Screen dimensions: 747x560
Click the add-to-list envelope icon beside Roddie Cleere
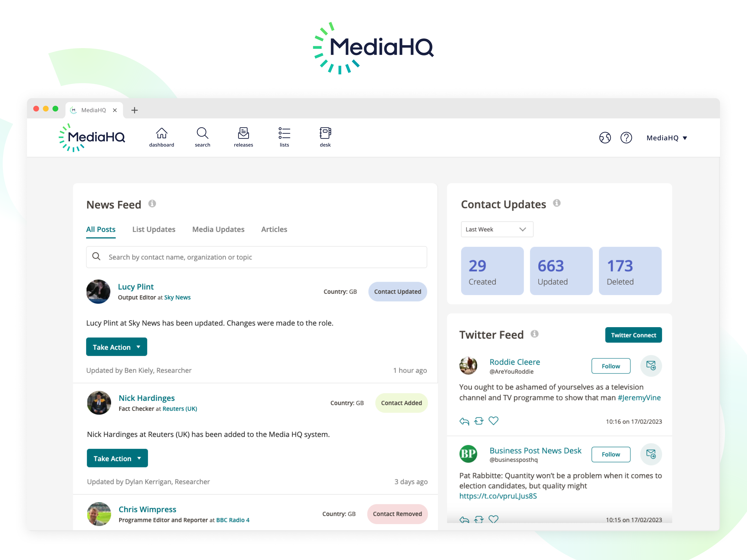tap(651, 366)
